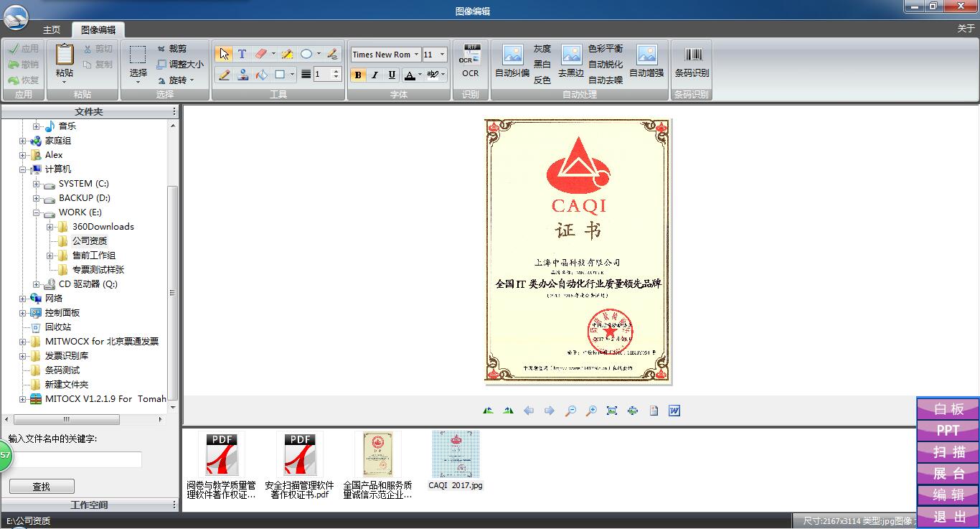The height and width of the screenshot is (529, 980).
Task: Click the PPT button
Action: coord(948,431)
